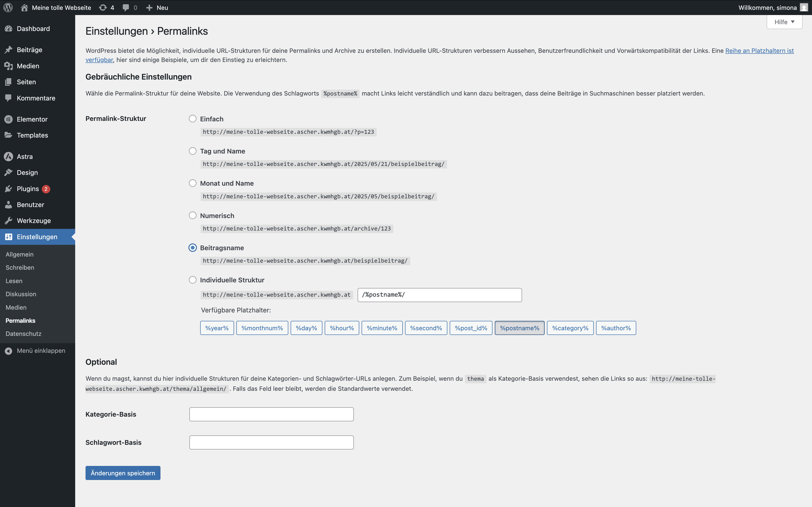The image size is (812, 507).
Task: Choose the Individuelle Struktur radio button
Action: pos(193,280)
